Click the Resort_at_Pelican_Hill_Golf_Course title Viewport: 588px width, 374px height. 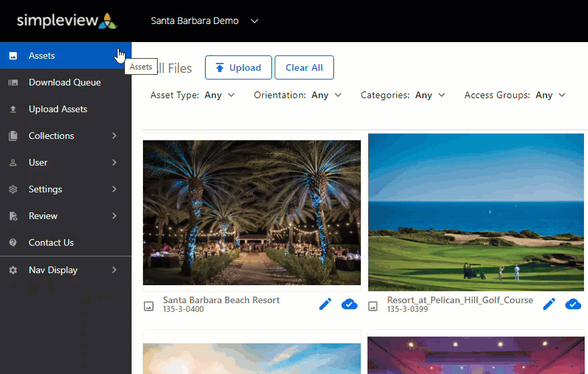point(460,300)
